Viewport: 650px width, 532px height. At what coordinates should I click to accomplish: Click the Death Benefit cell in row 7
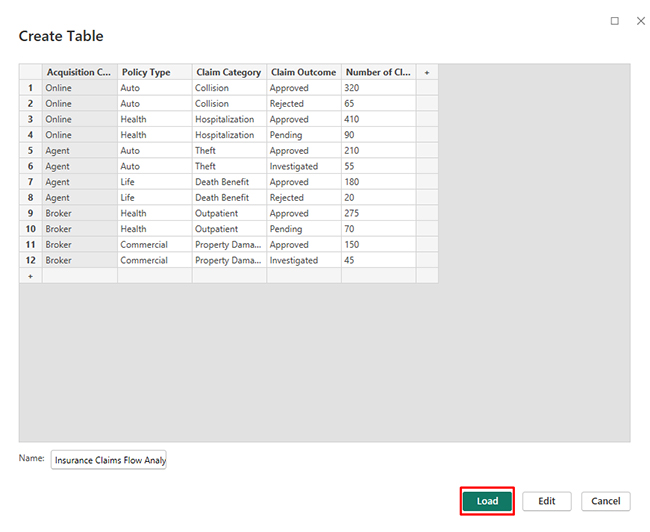coord(229,182)
